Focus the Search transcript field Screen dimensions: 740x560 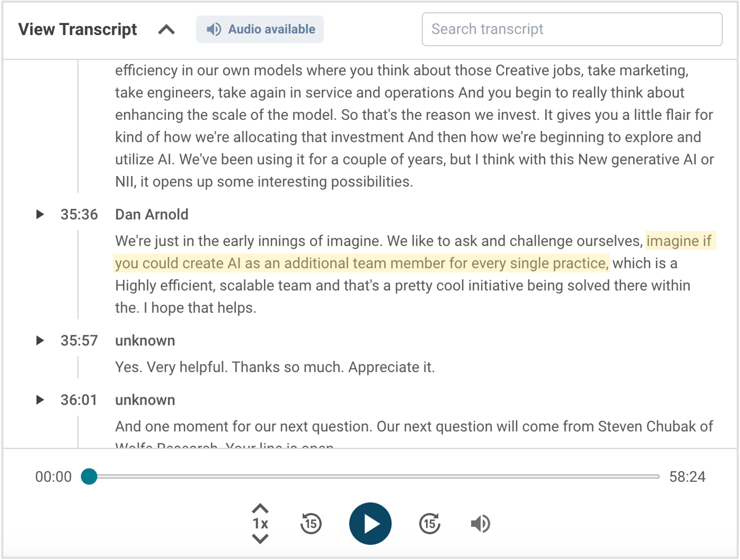pyautogui.click(x=572, y=29)
